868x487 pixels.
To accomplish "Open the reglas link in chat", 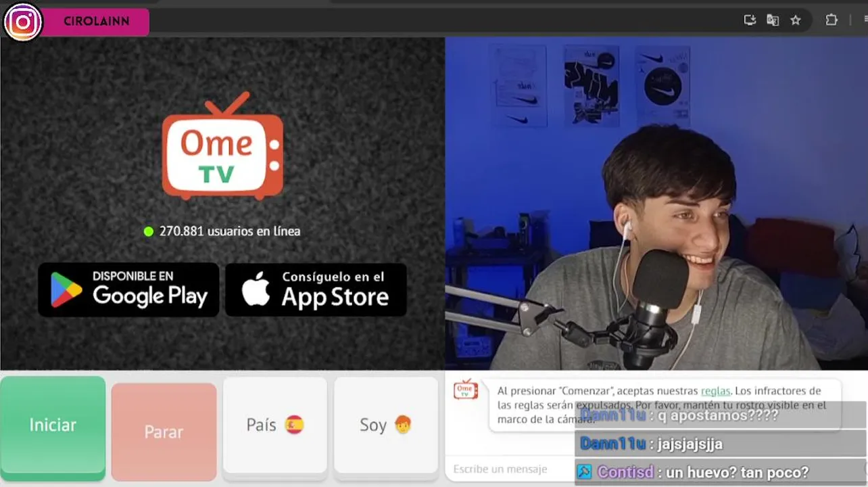I will (x=715, y=391).
